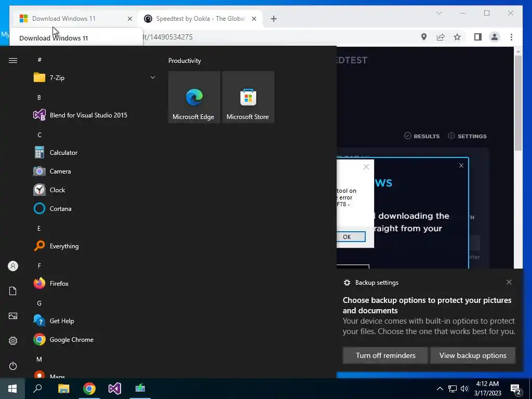Dismiss the Backup settings notification
The height and width of the screenshot is (399, 532).
[509, 282]
